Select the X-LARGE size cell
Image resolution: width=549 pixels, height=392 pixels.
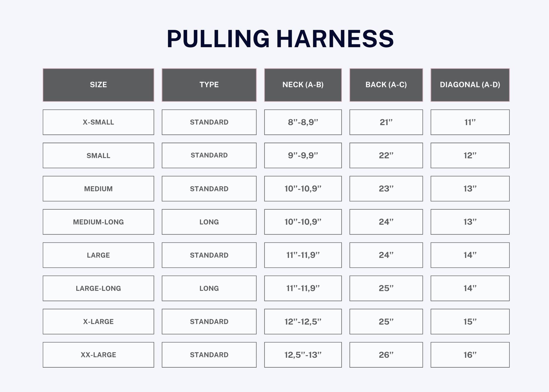[x=98, y=321]
